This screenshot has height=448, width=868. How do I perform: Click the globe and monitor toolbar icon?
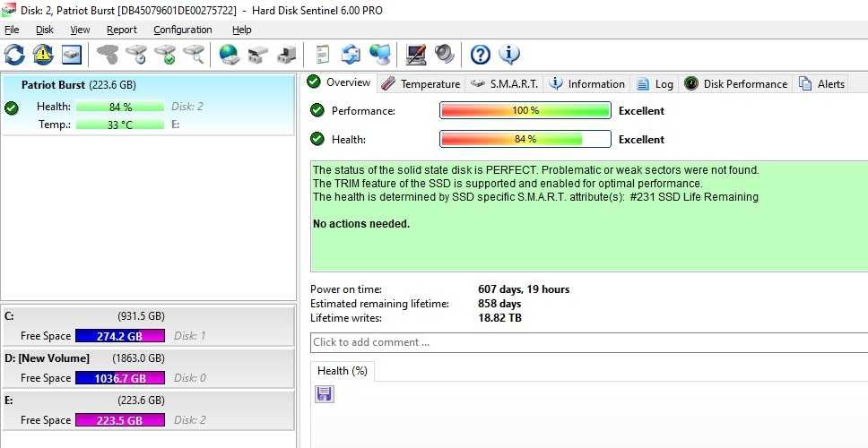click(380, 54)
